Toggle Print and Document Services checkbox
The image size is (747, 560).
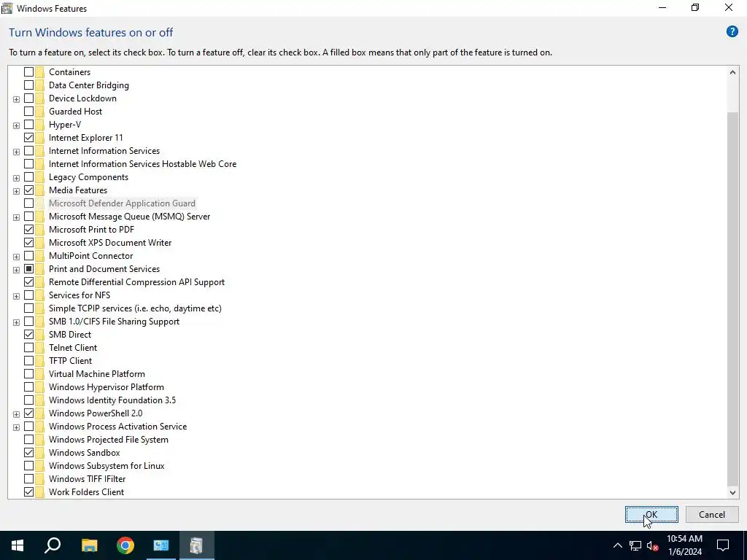28,269
